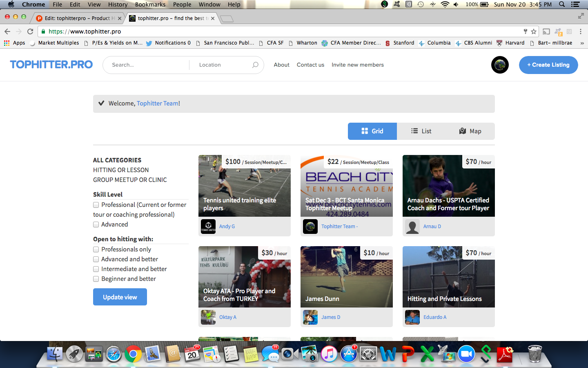Open the Trash in the dock
This screenshot has height=368, width=588.
[x=535, y=354]
